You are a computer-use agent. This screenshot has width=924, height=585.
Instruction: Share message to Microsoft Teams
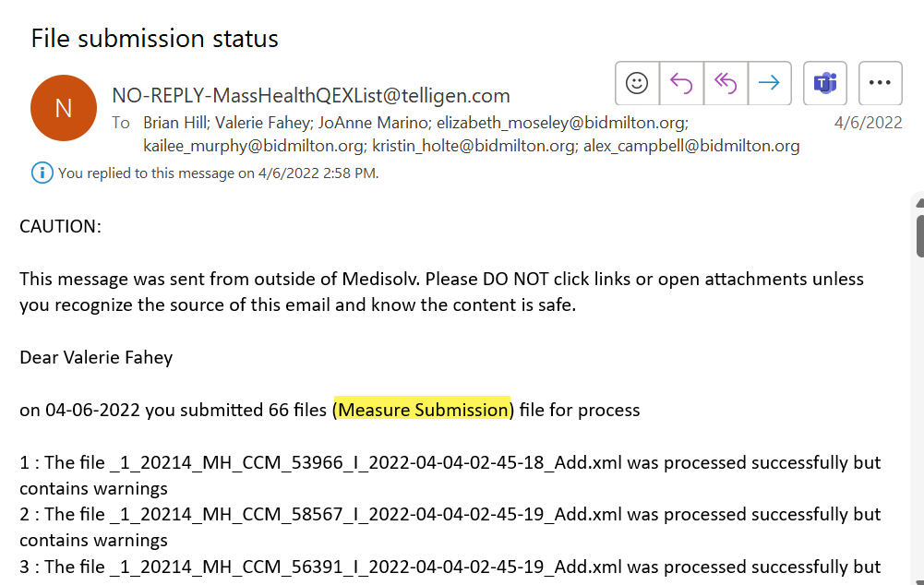(825, 83)
